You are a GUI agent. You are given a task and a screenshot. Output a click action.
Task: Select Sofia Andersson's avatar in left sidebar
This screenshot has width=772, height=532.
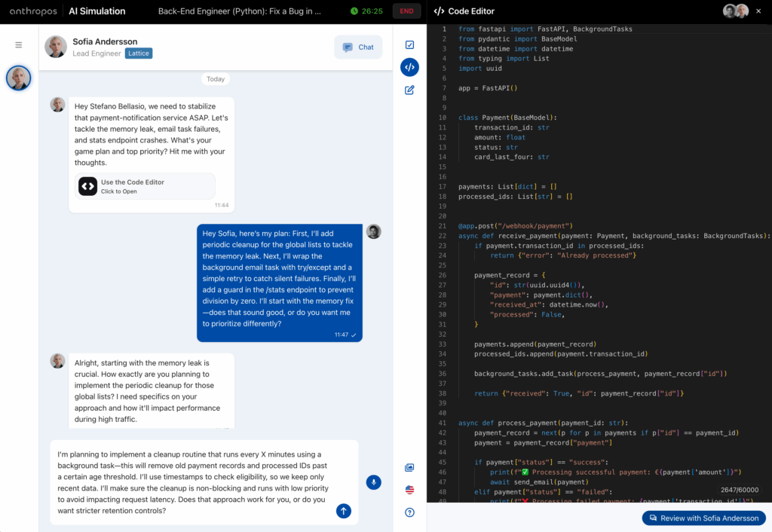point(19,78)
